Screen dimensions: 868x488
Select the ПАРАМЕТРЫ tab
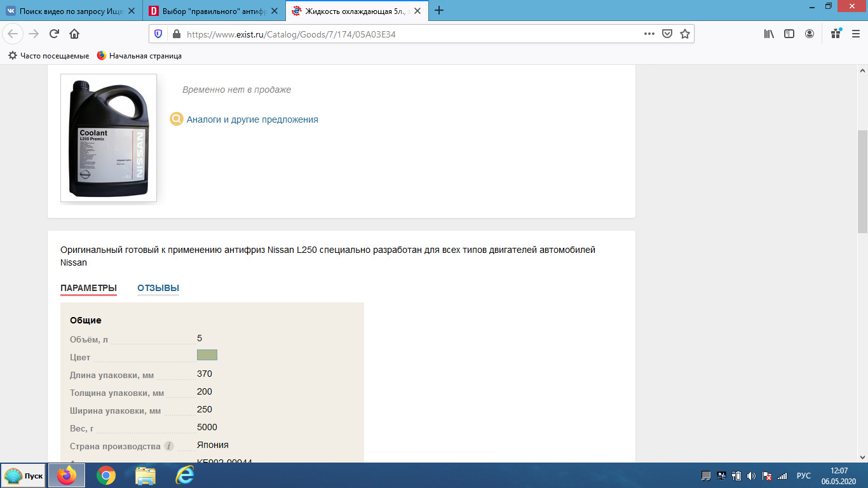click(88, 288)
